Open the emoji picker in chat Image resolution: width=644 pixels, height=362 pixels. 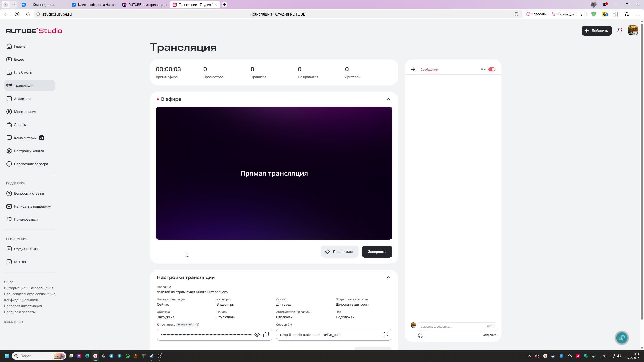click(x=421, y=335)
